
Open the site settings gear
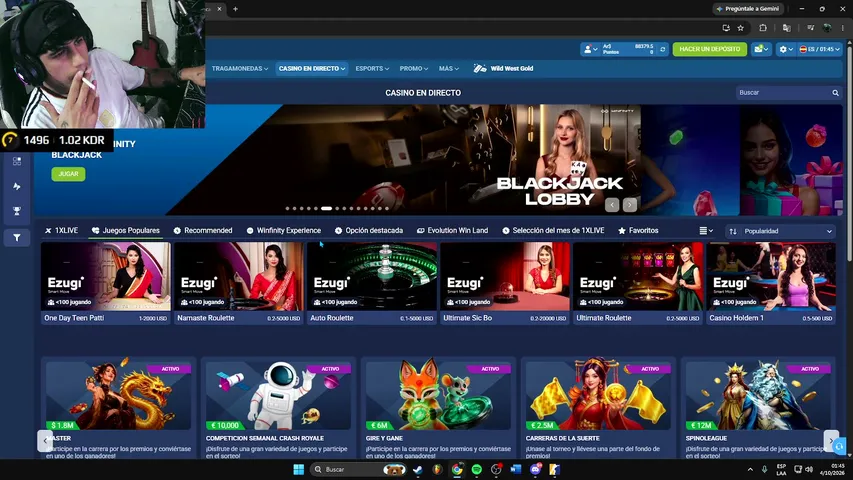coord(786,49)
